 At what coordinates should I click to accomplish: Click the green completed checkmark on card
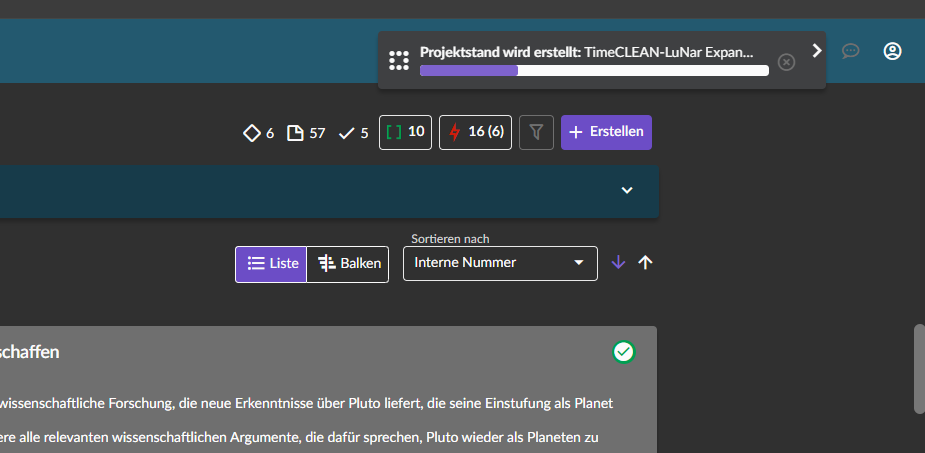[623, 352]
